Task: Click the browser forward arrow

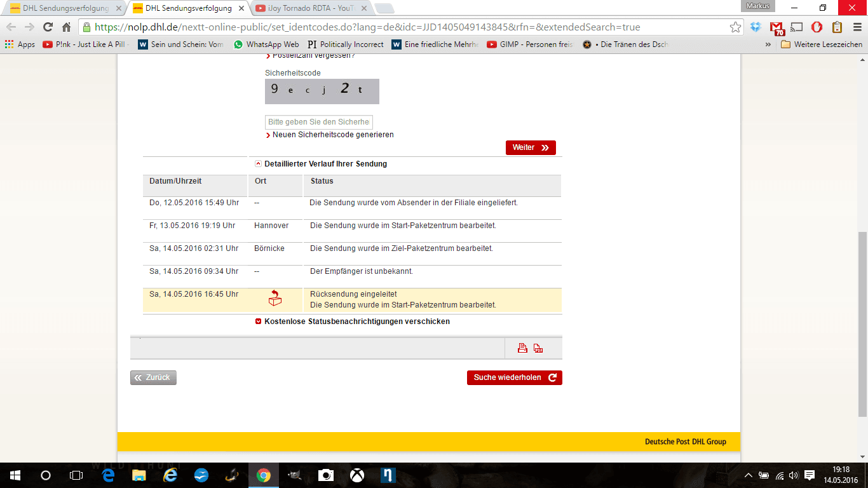Action: (x=29, y=27)
